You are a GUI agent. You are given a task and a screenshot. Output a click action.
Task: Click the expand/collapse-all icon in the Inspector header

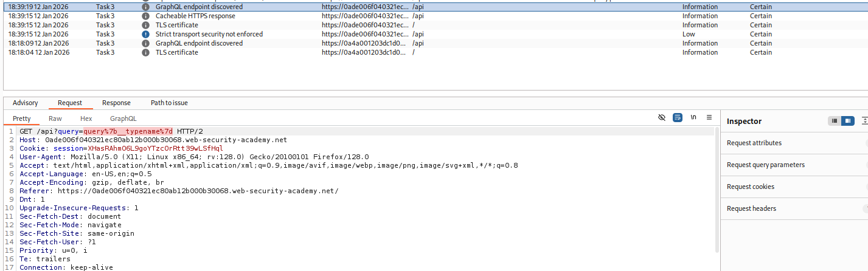click(864, 121)
